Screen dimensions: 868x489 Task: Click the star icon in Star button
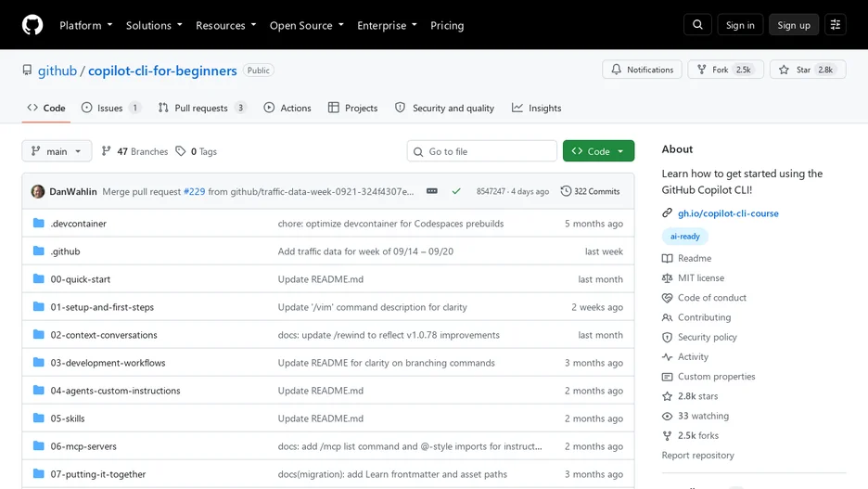click(784, 70)
